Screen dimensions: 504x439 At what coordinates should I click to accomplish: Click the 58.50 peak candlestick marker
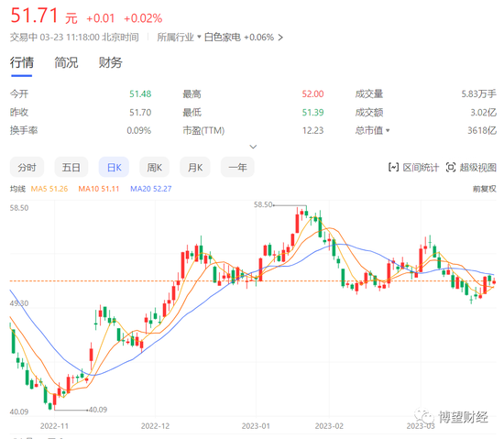click(264, 204)
